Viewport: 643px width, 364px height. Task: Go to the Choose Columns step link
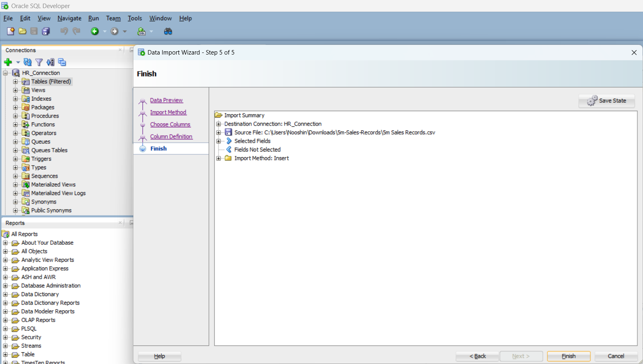coord(170,124)
